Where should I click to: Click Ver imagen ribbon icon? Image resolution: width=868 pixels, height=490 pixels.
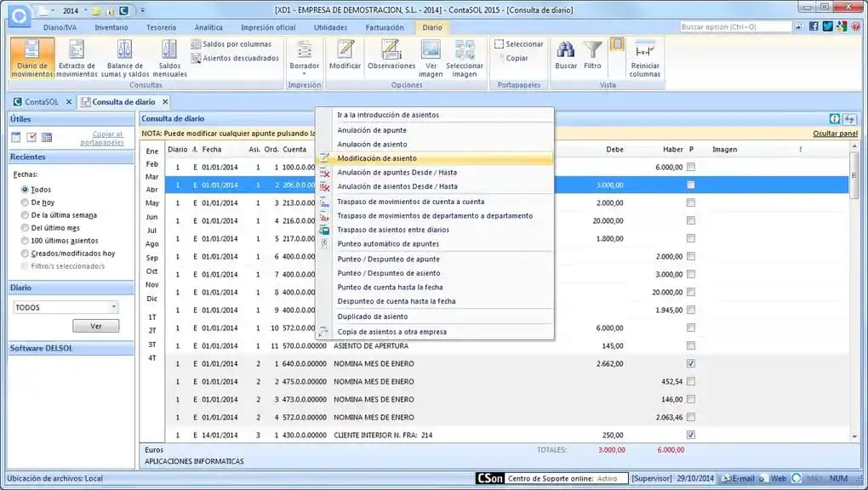431,49
